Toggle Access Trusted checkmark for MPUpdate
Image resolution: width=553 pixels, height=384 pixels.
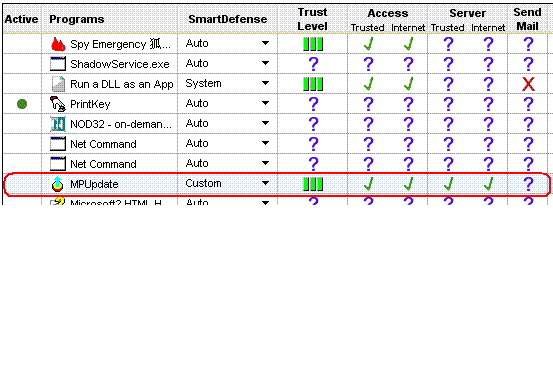pyautogui.click(x=369, y=184)
